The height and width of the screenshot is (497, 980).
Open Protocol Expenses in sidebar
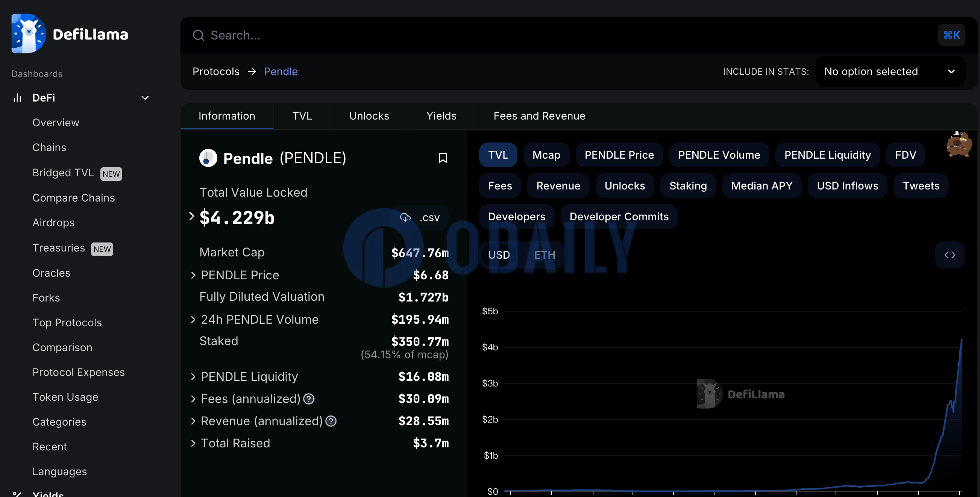78,373
